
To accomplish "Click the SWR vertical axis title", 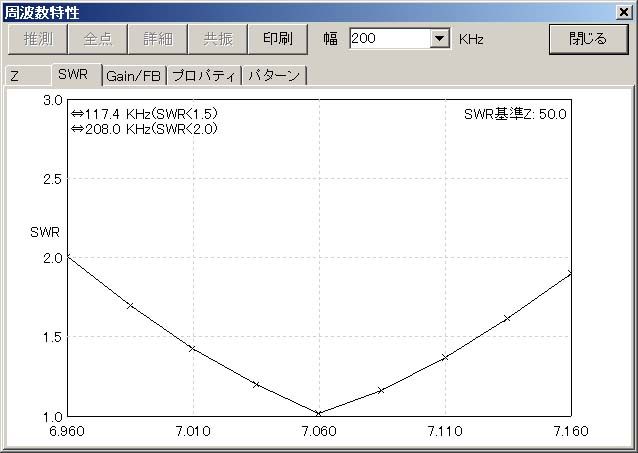I will (45, 232).
